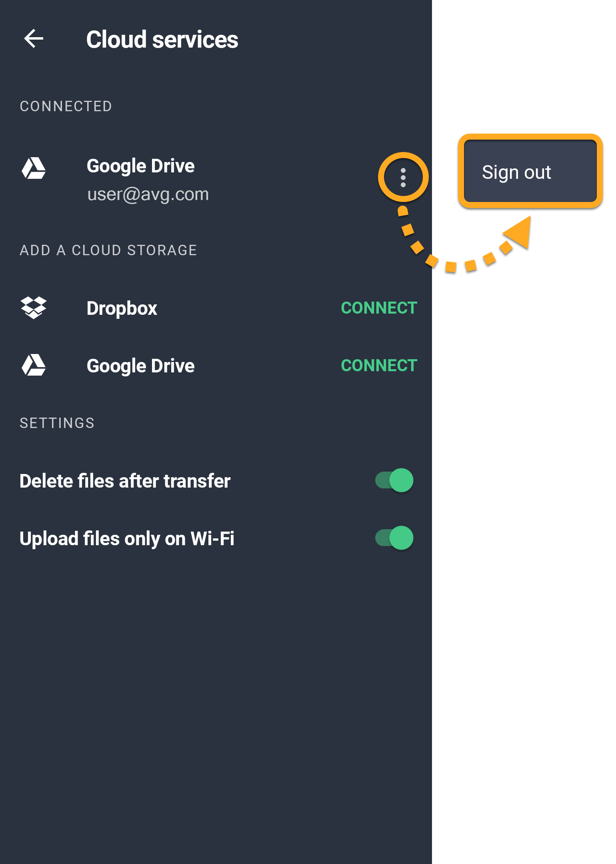Tap the Upload files only on Wi-Fi label
The height and width of the screenshot is (864, 616).
coord(127,538)
